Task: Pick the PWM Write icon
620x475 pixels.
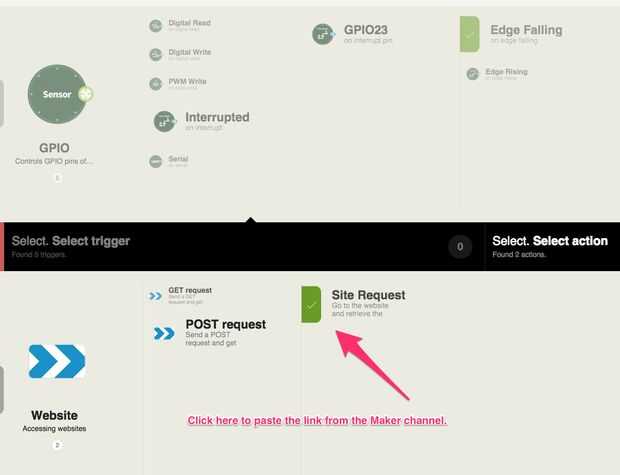Action: coord(155,84)
